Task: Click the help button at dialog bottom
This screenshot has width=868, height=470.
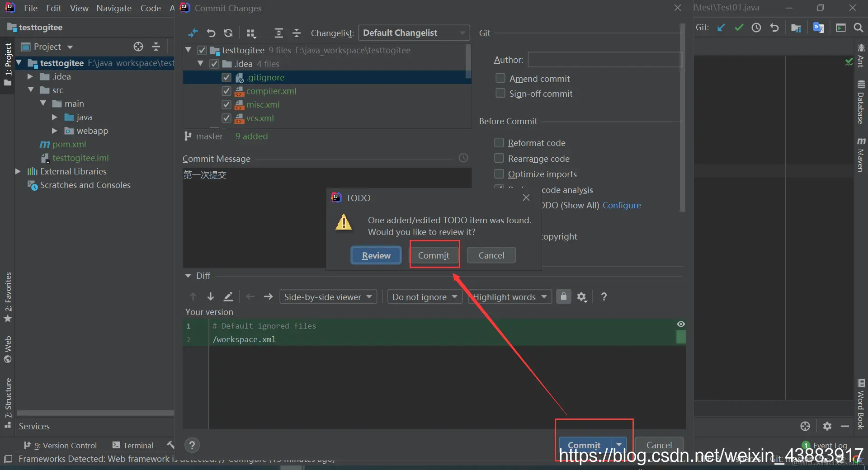Action: click(192, 445)
